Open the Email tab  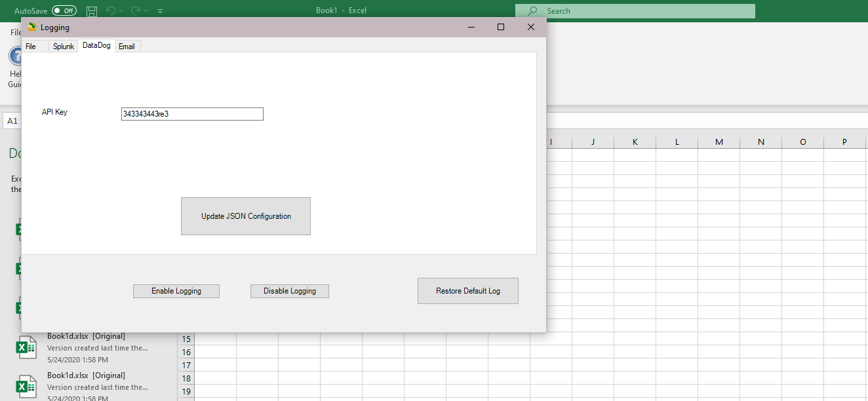click(x=127, y=47)
